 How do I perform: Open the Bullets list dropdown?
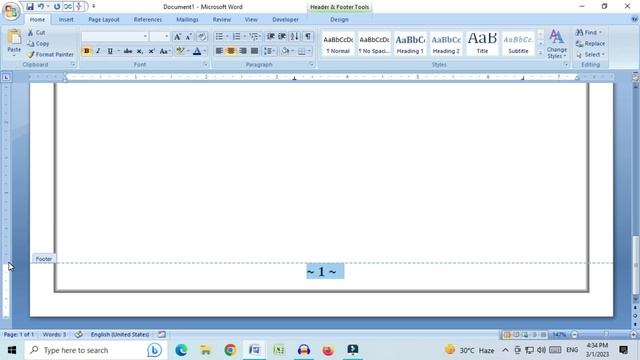tap(227, 37)
